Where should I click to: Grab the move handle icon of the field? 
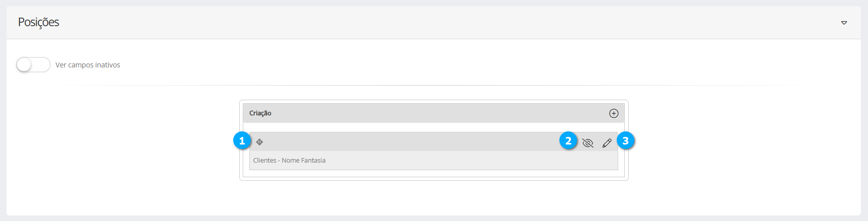tap(260, 142)
